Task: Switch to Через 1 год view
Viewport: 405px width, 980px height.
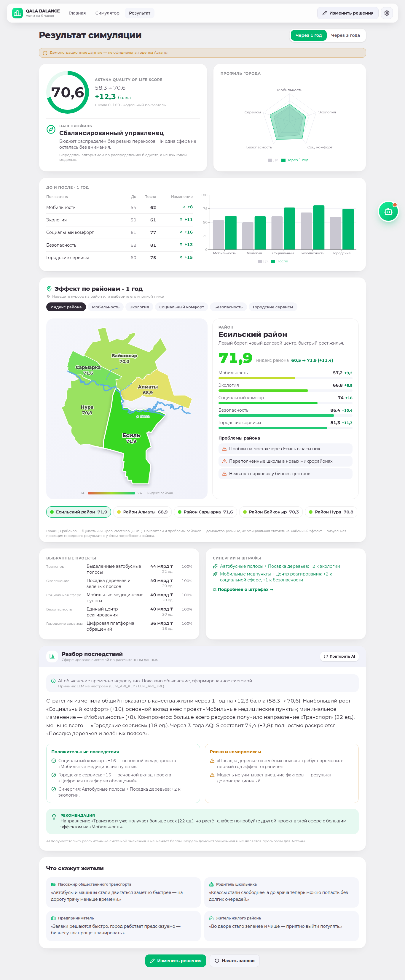Action: [309, 35]
